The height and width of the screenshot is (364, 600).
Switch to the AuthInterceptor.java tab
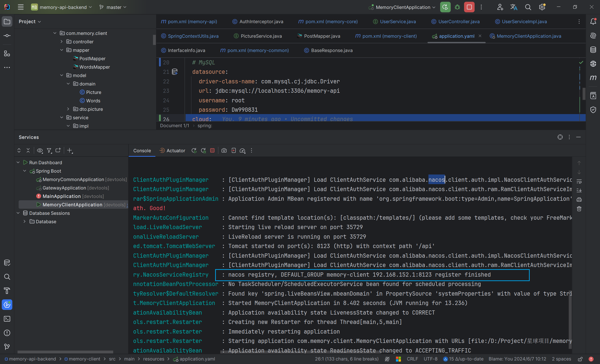tap(258, 21)
